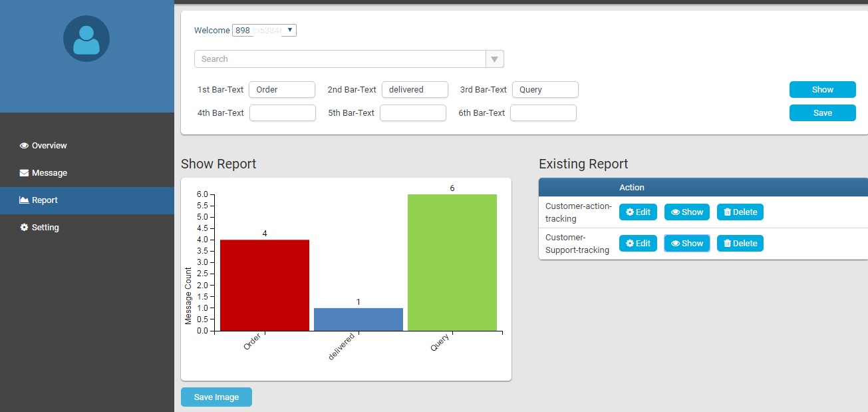The height and width of the screenshot is (412, 868).
Task: Edit the Customer-Support-tracking report
Action: [638, 244]
